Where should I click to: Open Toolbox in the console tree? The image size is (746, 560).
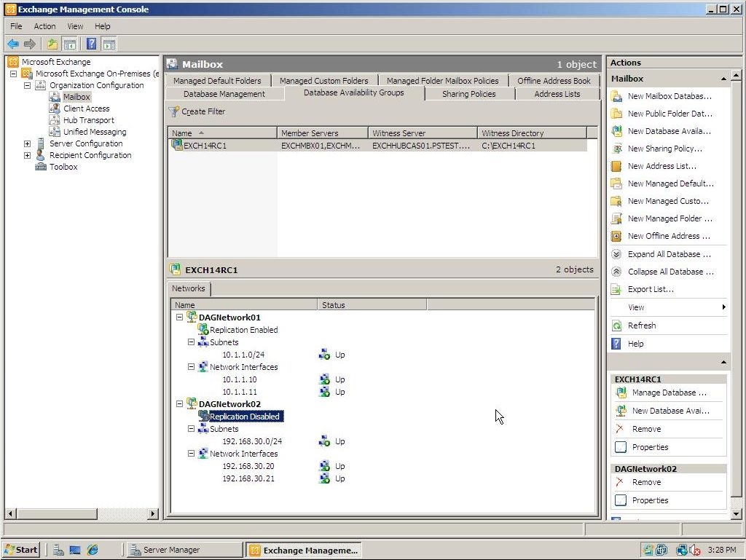tap(63, 167)
